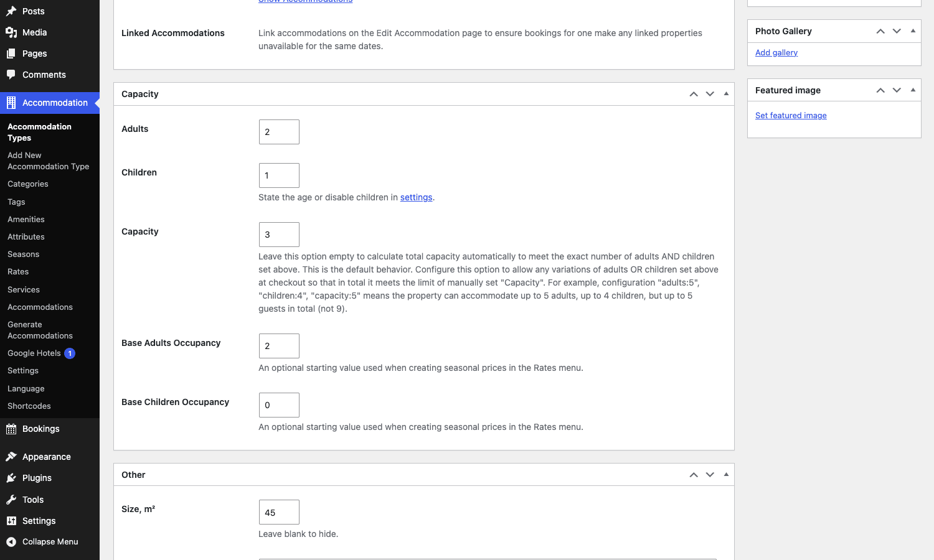The height and width of the screenshot is (560, 934).
Task: Open Seasons submenu item
Action: [x=24, y=254]
